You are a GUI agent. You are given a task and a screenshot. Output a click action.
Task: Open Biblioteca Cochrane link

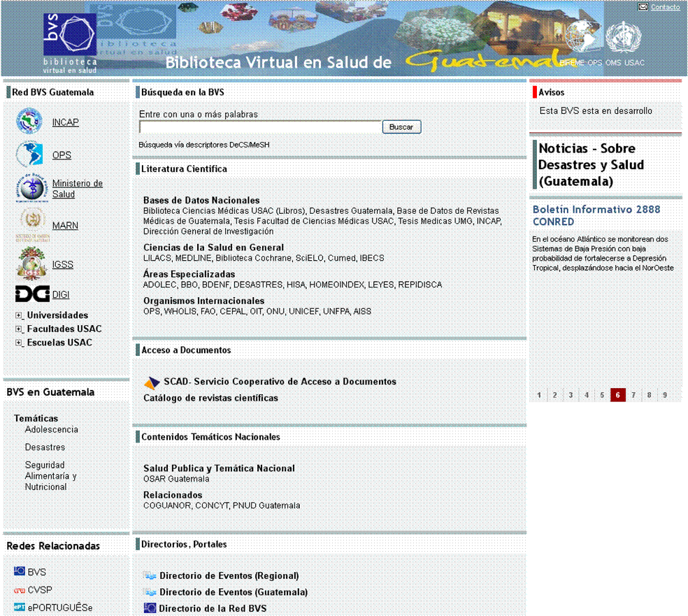point(253,258)
